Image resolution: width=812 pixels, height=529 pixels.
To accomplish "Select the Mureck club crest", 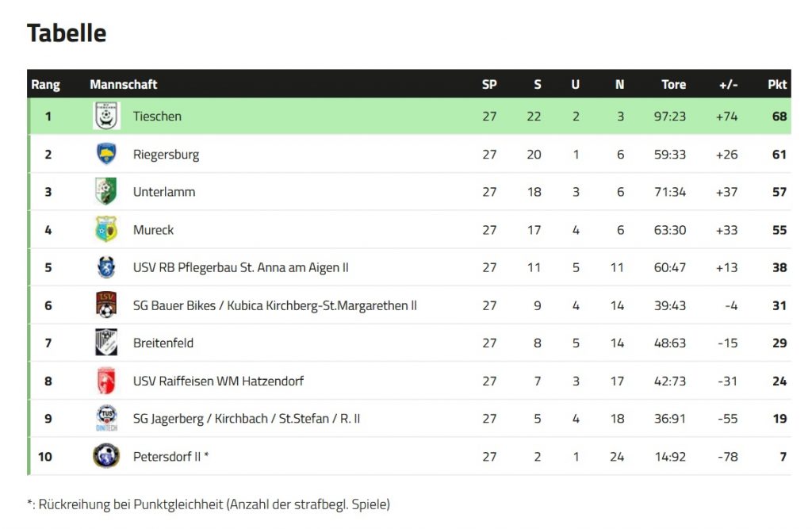I will tap(106, 229).
